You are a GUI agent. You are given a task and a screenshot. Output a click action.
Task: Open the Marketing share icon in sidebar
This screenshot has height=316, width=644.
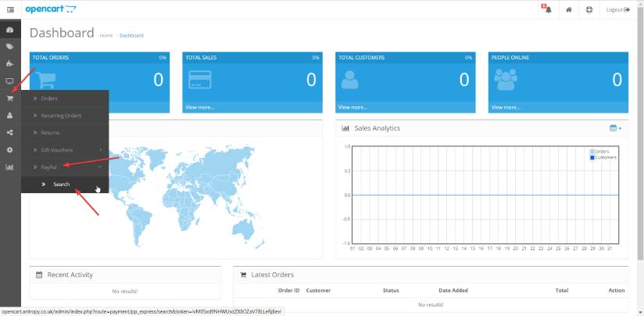coord(10,132)
